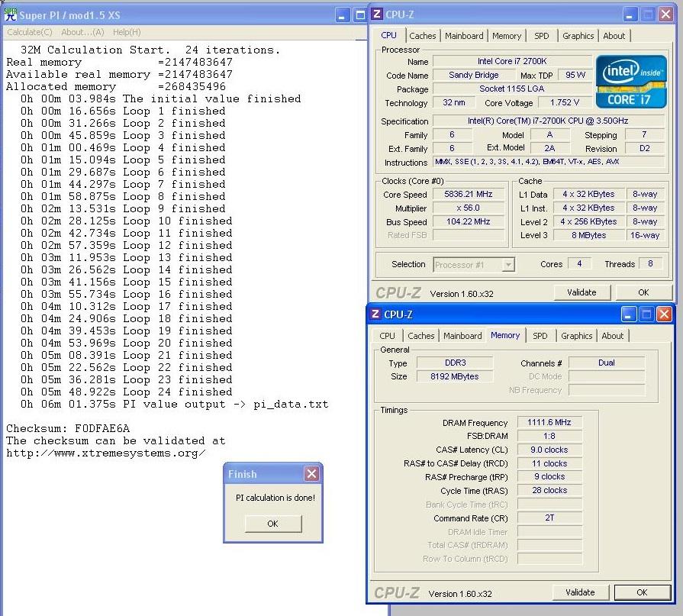This screenshot has height=616, width=683.
Task: Click the Super PI pi icon in title bar
Action: tap(10, 15)
